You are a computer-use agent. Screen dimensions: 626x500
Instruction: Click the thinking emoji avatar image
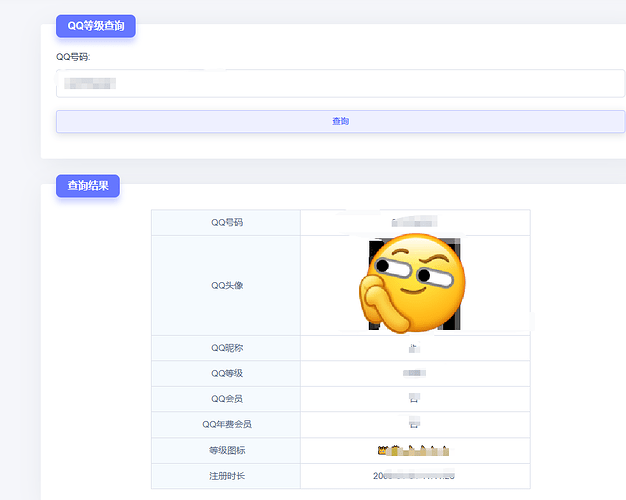[414, 284]
